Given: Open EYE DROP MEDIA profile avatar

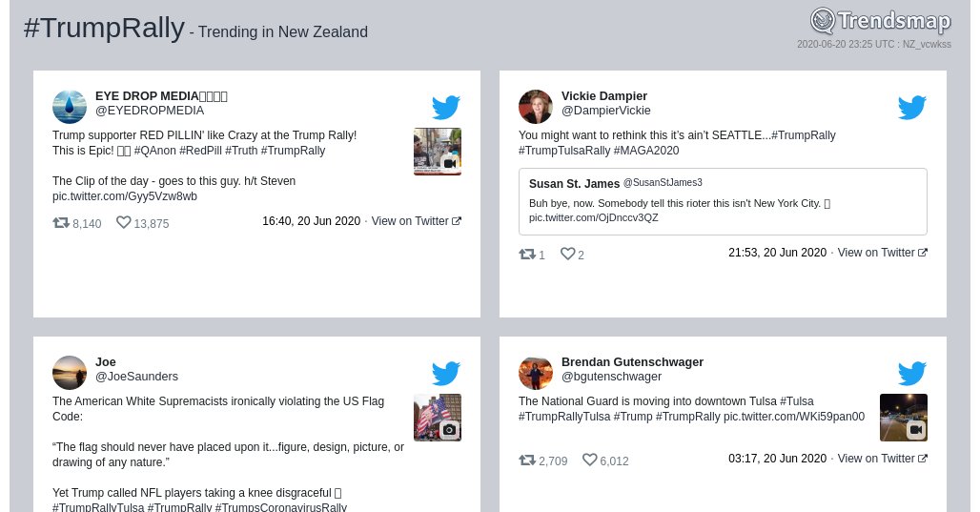Looking at the screenshot, I should (x=70, y=107).
